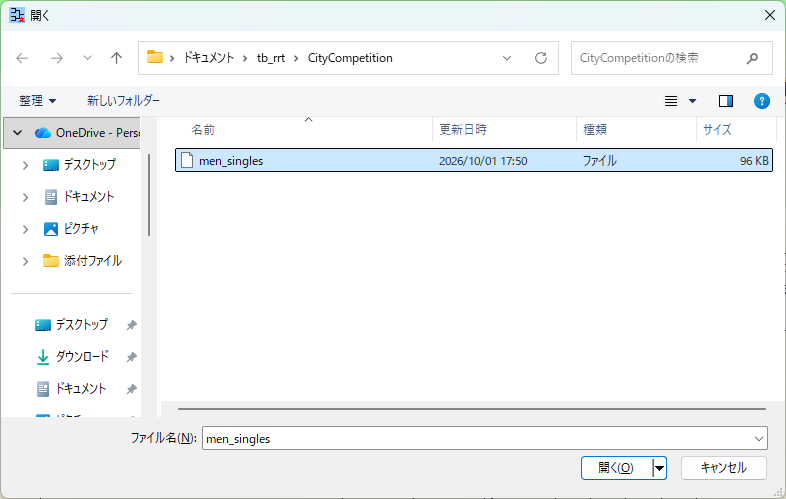
Task: Click pin icon beside ダウンロード
Action: (131, 357)
